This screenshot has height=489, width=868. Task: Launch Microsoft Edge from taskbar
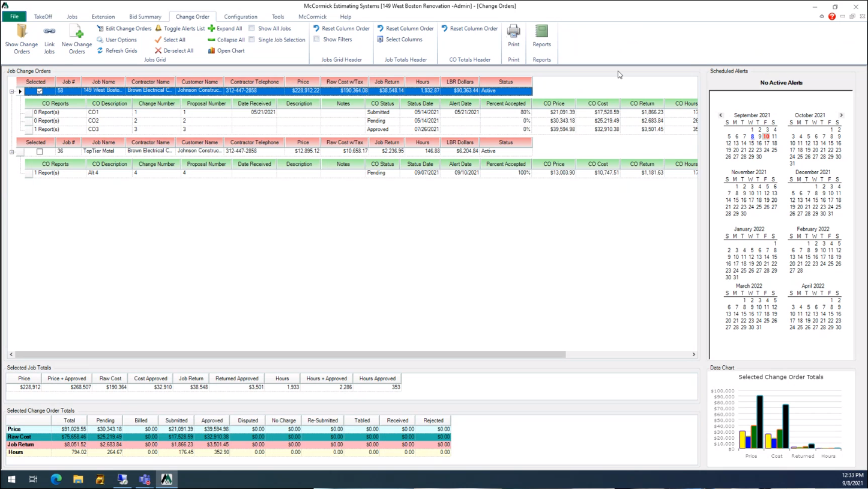tap(56, 479)
